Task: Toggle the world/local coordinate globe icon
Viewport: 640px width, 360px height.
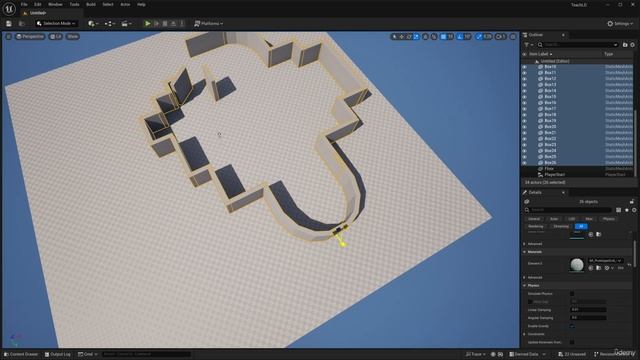Action: coord(425,37)
